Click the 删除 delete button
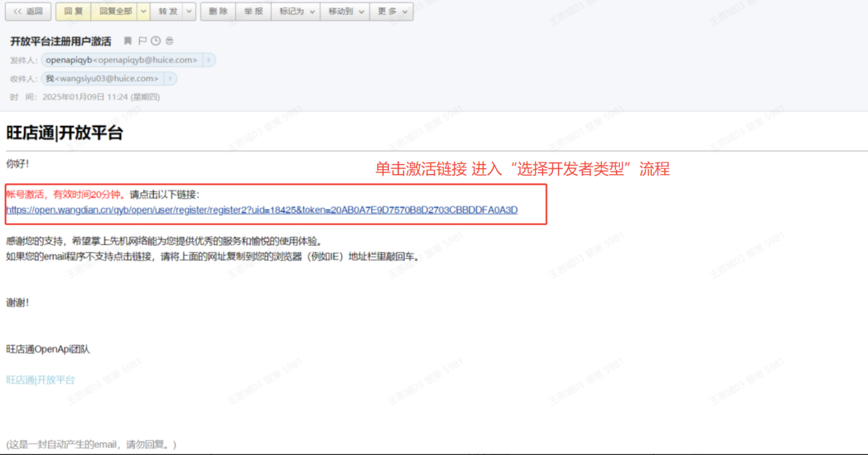 218,11
